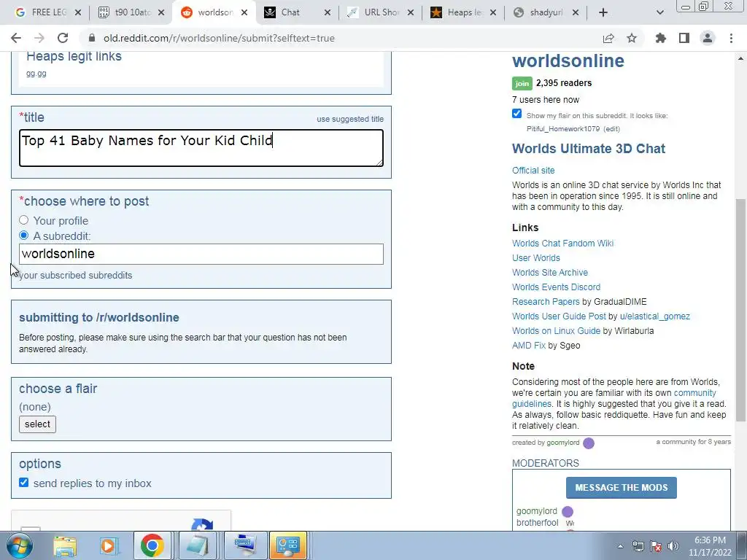Viewport: 747px width, 560px height.
Task: Open u/elastical_gomez profile link
Action: 654,316
